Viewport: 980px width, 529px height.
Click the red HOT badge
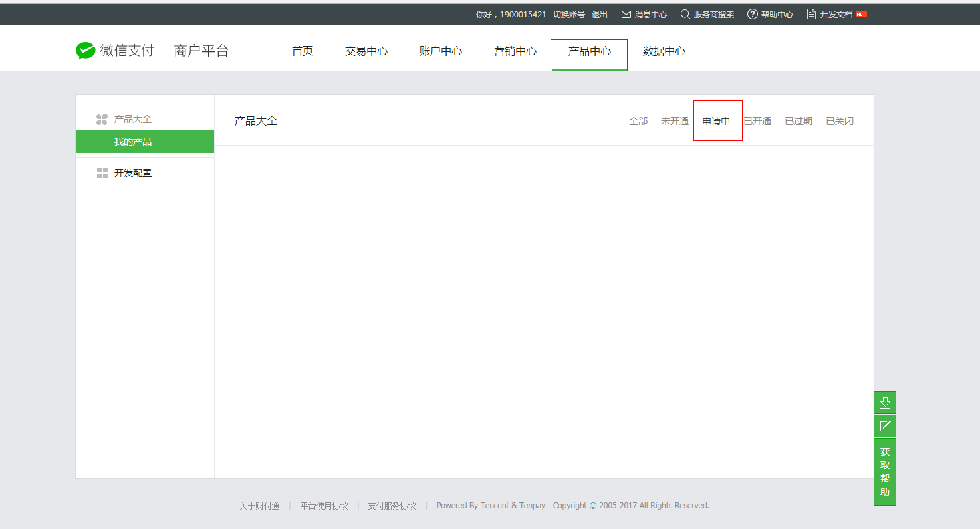coord(861,14)
